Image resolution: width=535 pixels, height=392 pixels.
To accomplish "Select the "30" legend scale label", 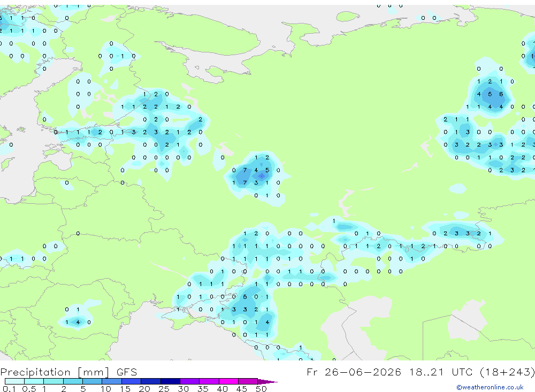I will pos(184,389).
